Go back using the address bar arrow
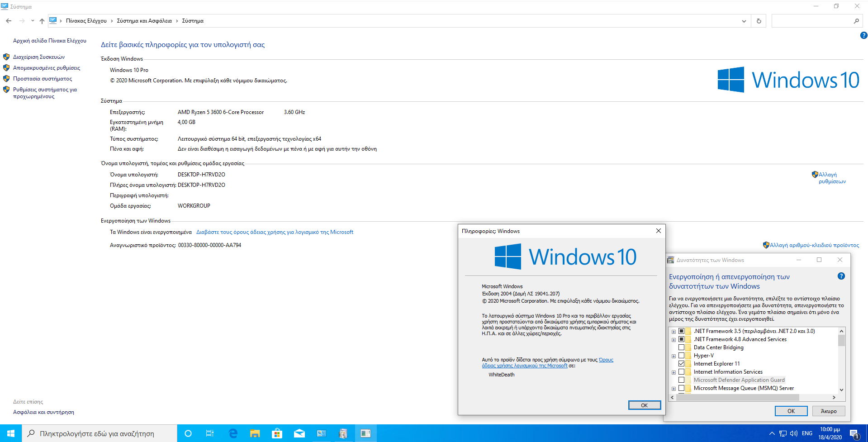 pyautogui.click(x=9, y=21)
